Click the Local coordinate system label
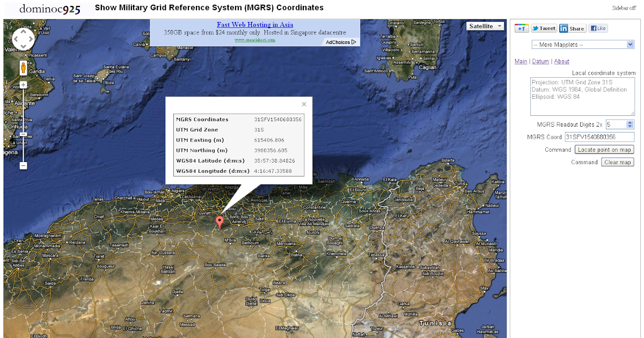This screenshot has width=644, height=338. (604, 73)
